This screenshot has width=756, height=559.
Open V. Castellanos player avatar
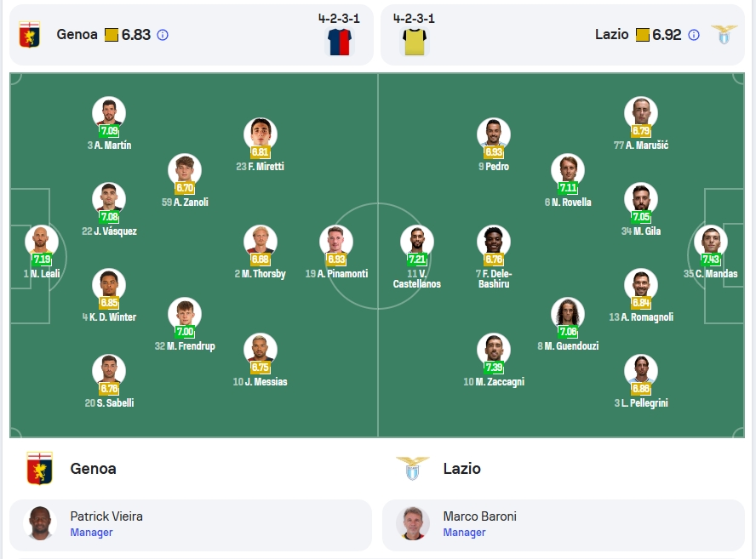(x=417, y=242)
